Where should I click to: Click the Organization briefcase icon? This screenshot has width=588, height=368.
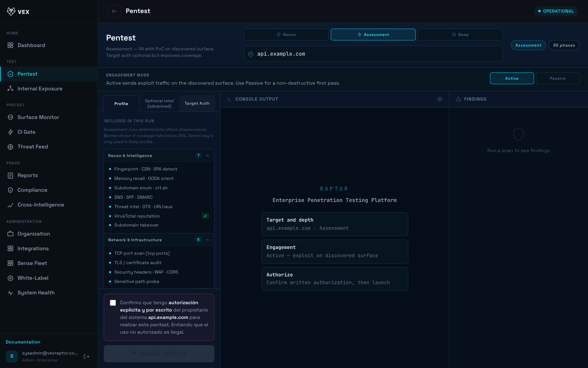[10, 234]
